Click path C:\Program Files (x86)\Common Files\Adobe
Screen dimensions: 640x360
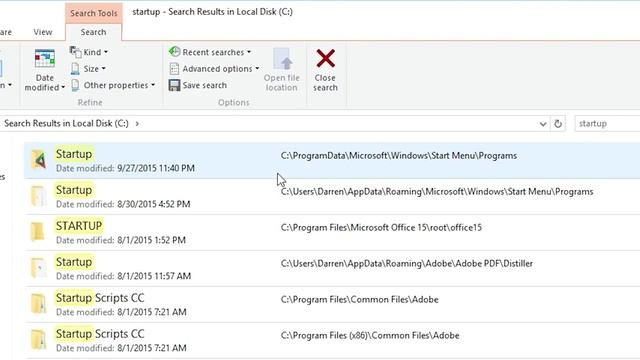point(370,336)
